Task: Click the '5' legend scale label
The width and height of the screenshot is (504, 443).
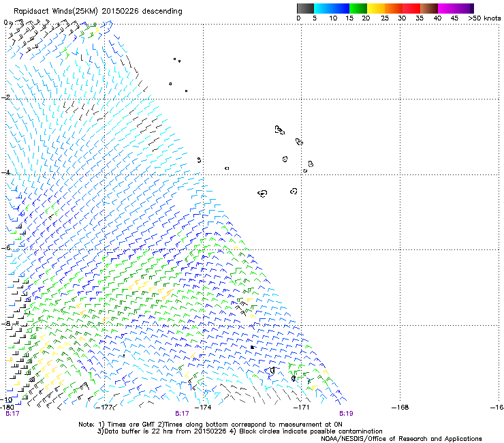Action: pyautogui.click(x=315, y=18)
